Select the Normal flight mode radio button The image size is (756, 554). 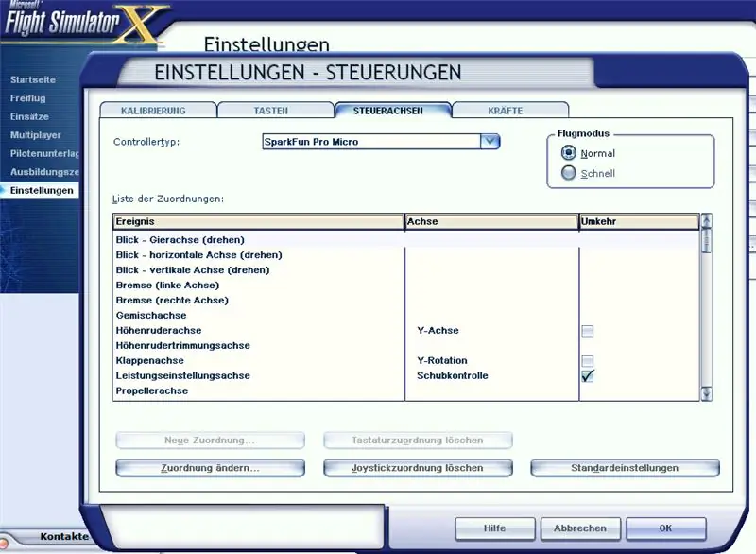tap(569, 153)
